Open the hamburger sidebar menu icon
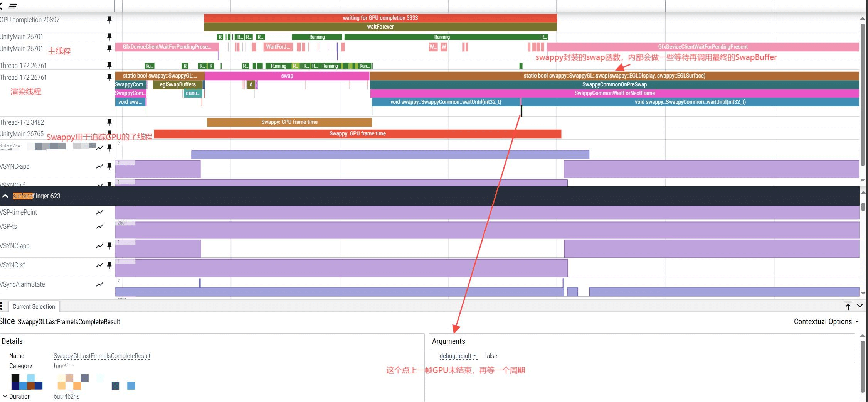This screenshot has width=868, height=402. coord(13,6)
